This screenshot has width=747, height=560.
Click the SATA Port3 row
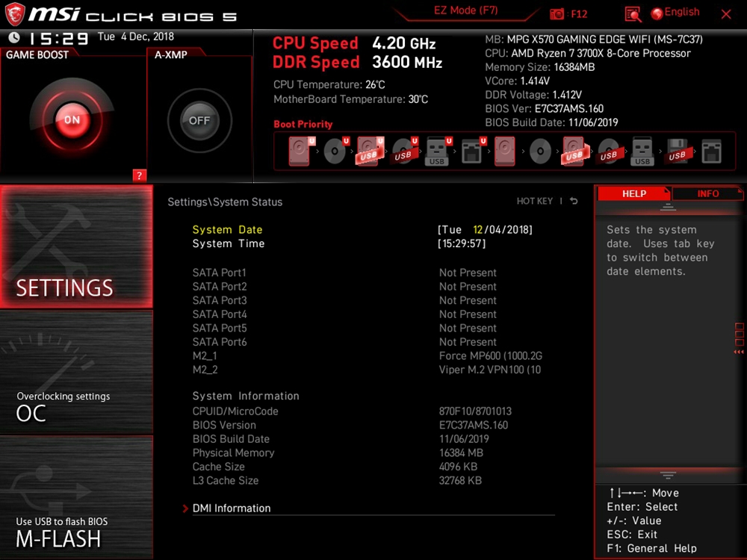[344, 300]
